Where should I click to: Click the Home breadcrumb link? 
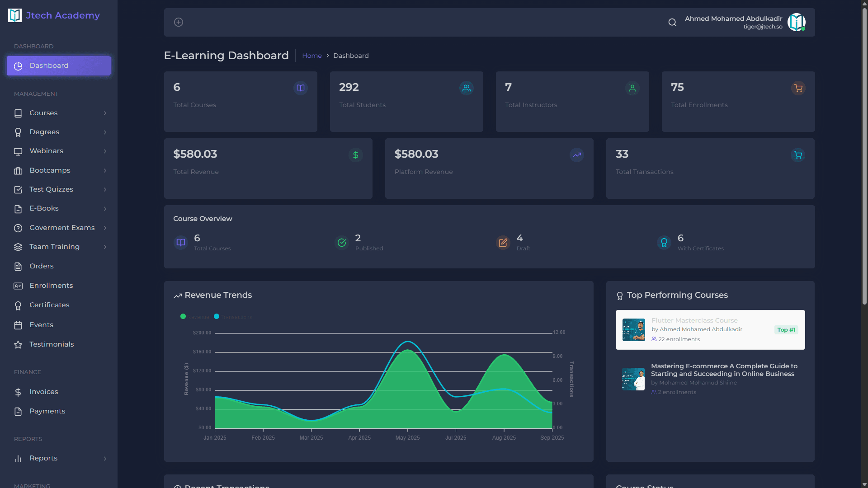click(x=312, y=56)
